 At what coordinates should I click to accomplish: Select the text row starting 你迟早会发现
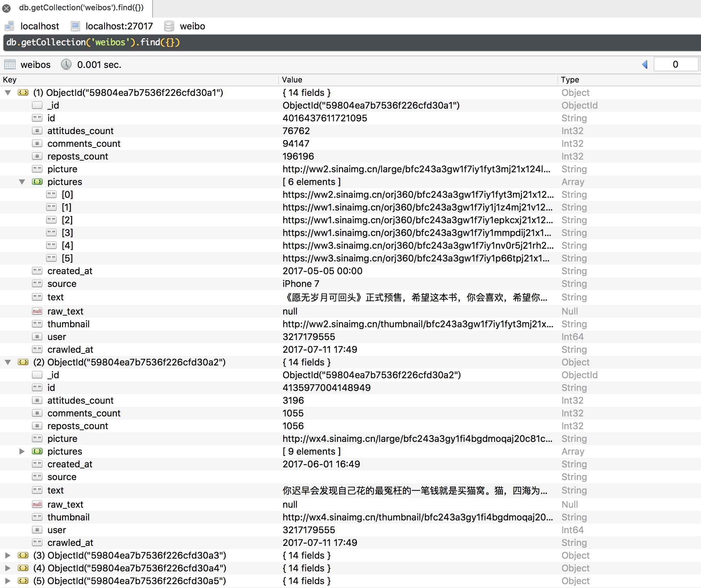(x=350, y=491)
